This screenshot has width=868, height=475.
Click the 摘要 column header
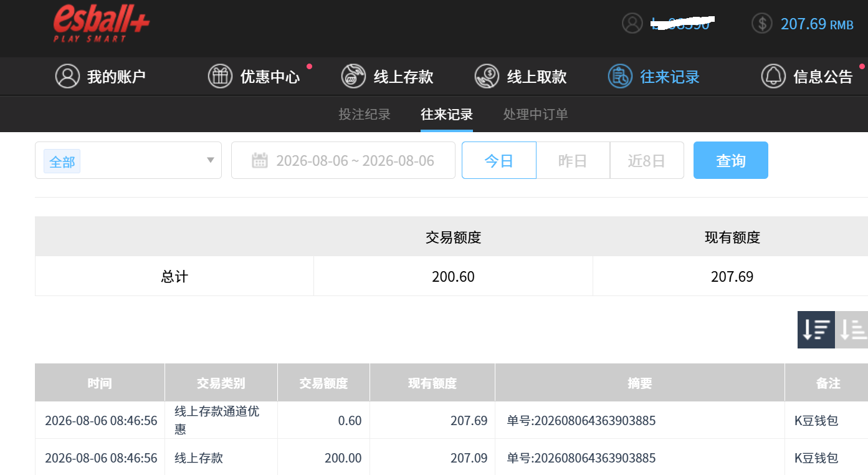point(640,383)
